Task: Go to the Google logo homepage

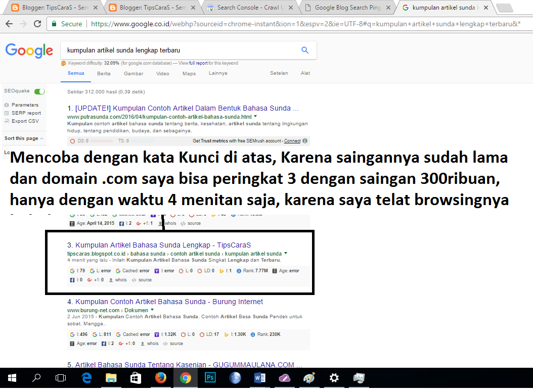Action: click(29, 51)
